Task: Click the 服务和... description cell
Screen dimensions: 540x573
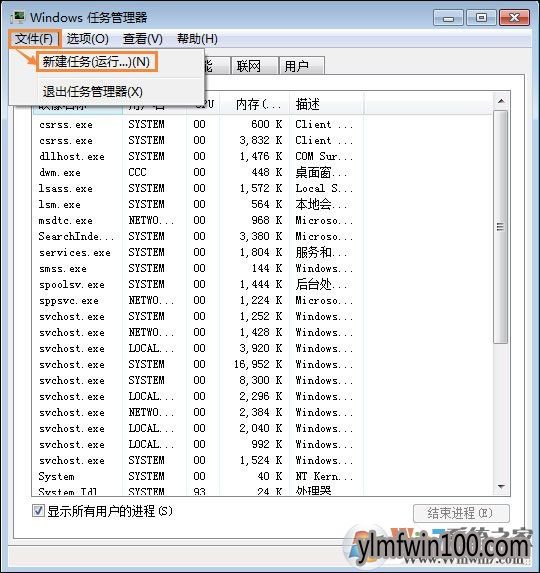Action: tap(322, 252)
